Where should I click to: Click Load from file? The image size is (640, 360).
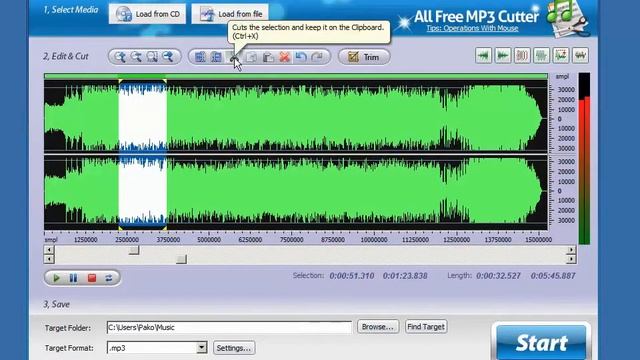(x=230, y=14)
